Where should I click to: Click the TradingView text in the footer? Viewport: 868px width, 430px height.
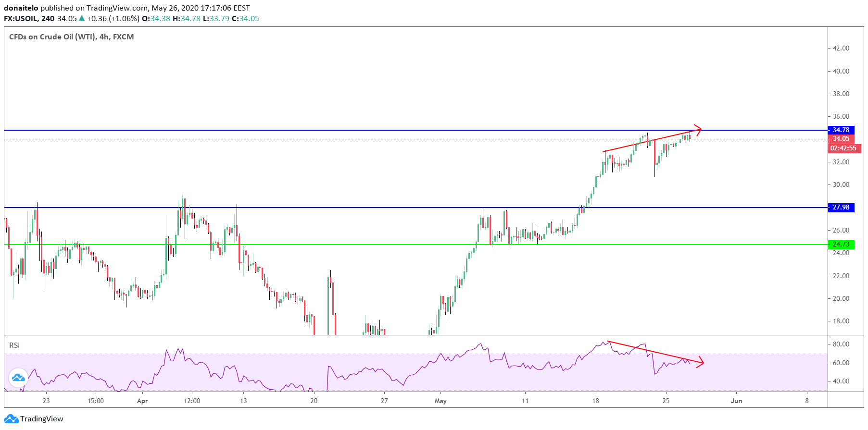pos(41,419)
